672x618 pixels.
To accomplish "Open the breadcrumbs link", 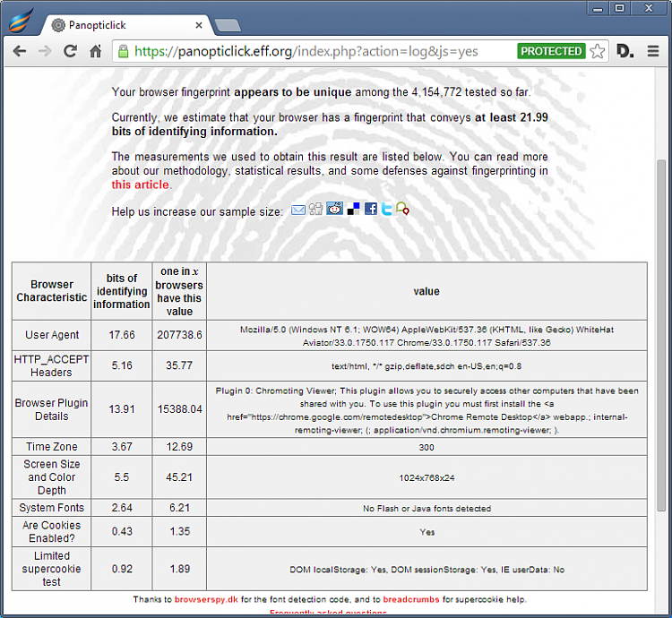I will [411, 599].
